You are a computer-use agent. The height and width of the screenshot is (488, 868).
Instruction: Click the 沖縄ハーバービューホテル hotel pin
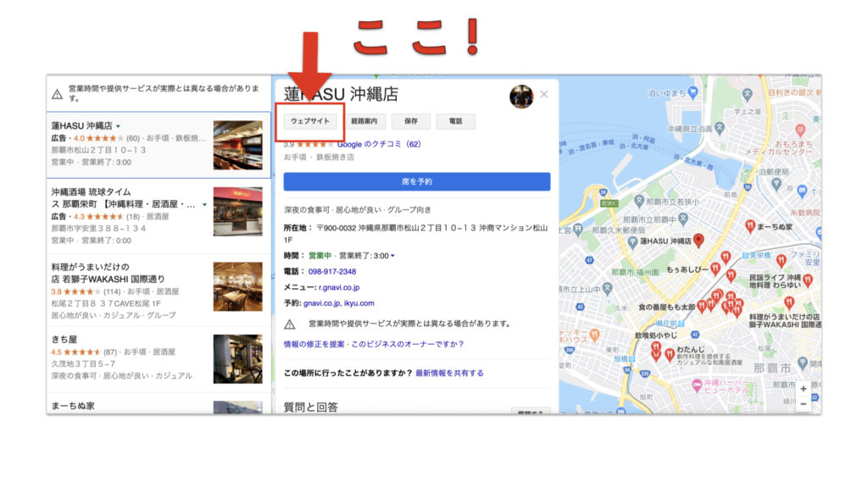click(x=697, y=384)
